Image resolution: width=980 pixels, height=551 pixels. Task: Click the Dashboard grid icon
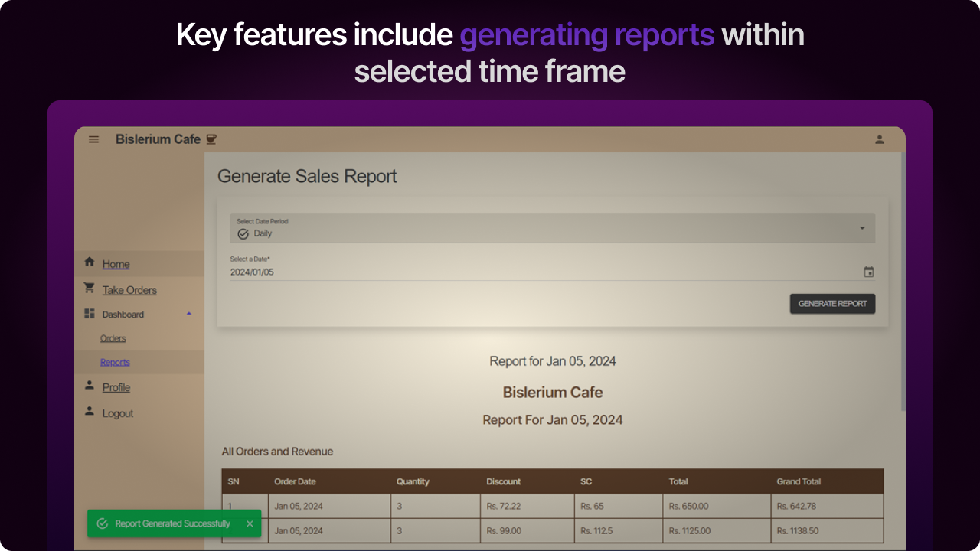click(x=89, y=313)
